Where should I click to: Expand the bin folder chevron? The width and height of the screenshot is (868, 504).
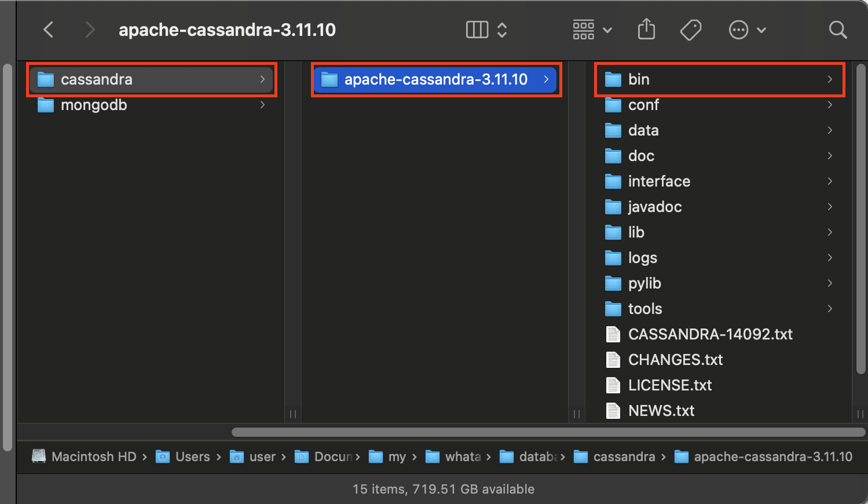click(x=830, y=79)
